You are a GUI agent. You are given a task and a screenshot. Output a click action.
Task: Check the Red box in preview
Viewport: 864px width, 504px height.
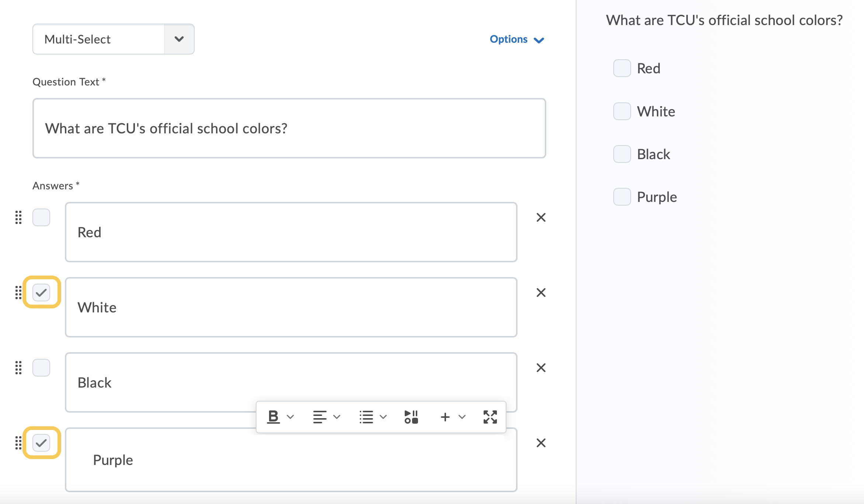coord(622,68)
